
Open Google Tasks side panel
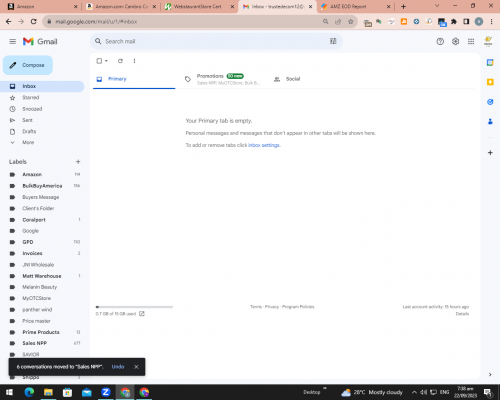point(490,102)
